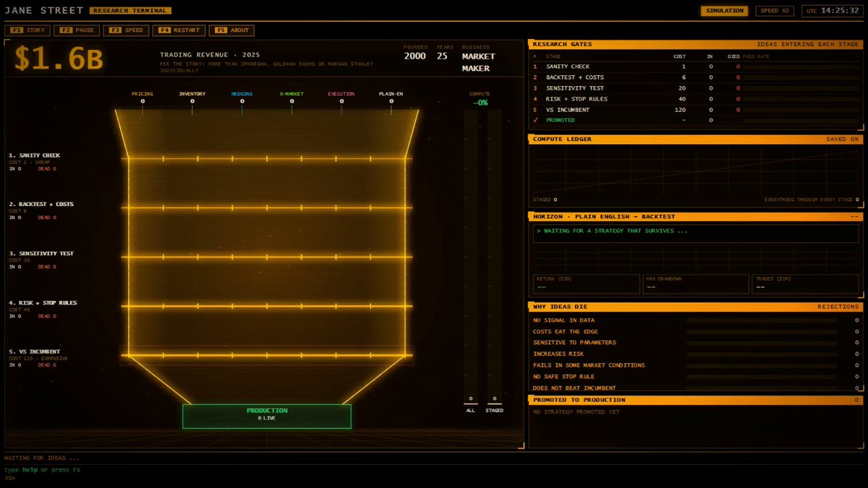
Task: Click the Research Gates panel header
Action: tap(696, 44)
